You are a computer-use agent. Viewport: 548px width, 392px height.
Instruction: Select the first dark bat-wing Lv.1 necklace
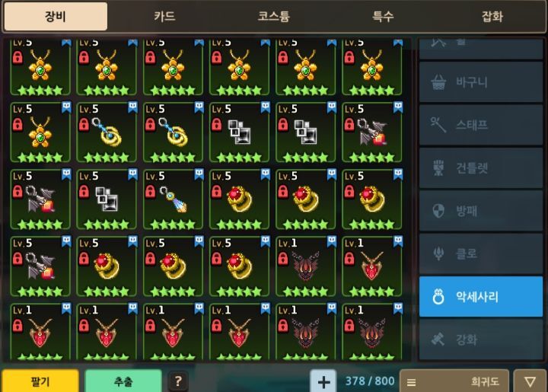click(x=305, y=266)
